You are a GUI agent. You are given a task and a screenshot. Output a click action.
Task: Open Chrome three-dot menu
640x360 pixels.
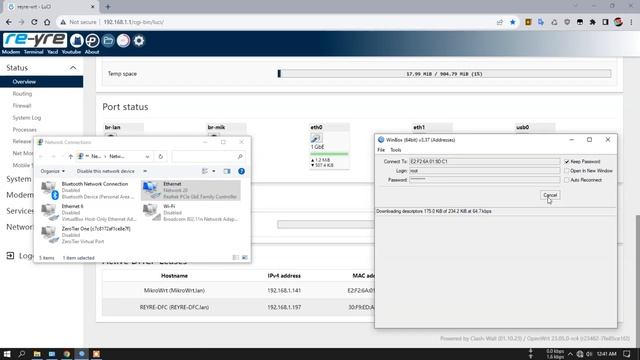[631, 22]
